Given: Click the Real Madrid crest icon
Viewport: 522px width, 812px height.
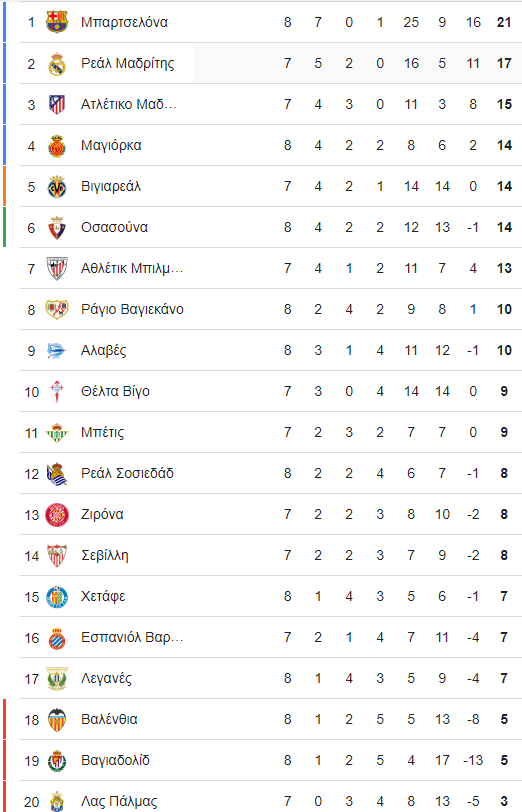Looking at the screenshot, I should [x=57, y=63].
